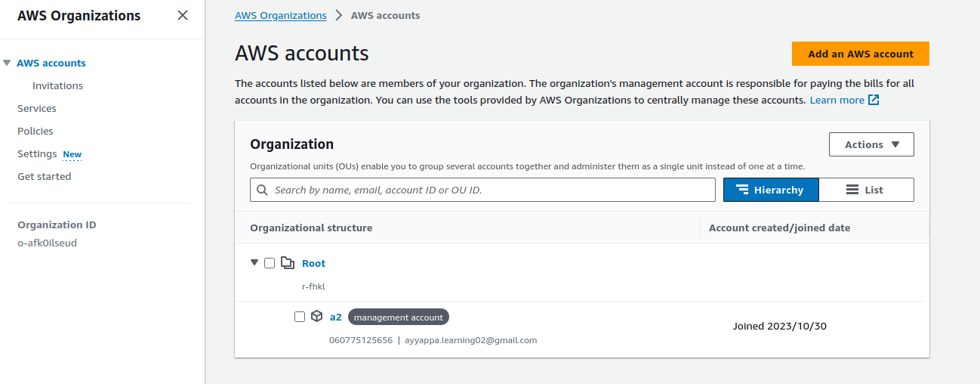980x384 pixels.
Task: Switch to List view
Action: tap(865, 190)
